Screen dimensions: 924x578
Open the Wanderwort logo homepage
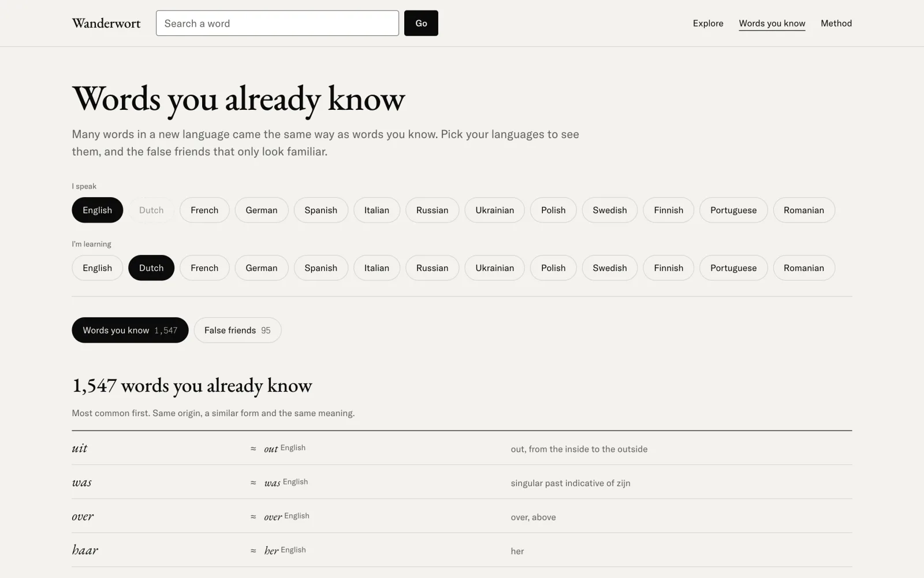click(106, 23)
